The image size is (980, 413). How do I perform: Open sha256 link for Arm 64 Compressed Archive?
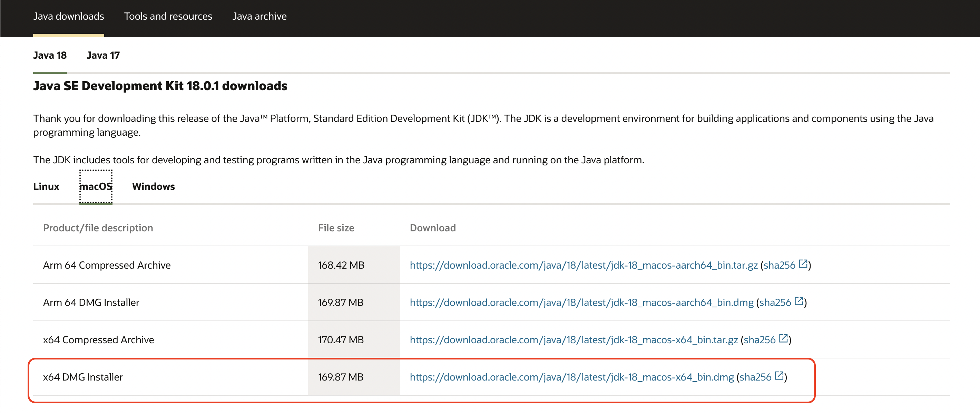tap(780, 265)
